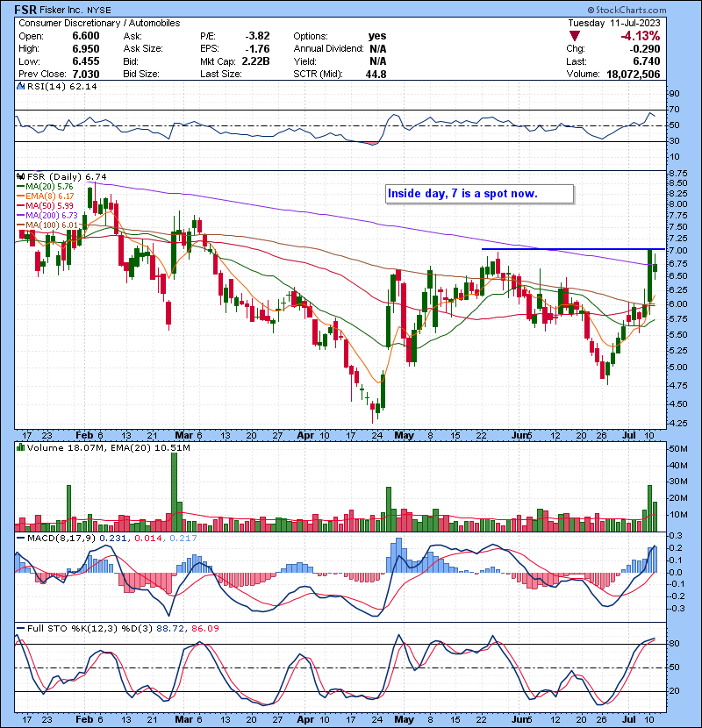Screen dimensions: 702x728
Task: Click the Prev Close value 7.030
Action: 86,74
